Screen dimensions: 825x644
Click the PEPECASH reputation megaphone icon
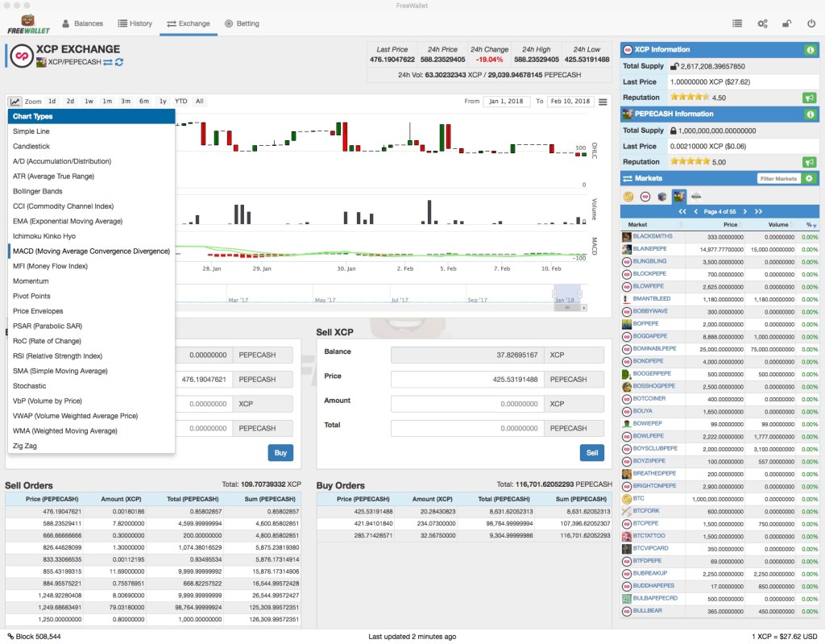tap(809, 162)
